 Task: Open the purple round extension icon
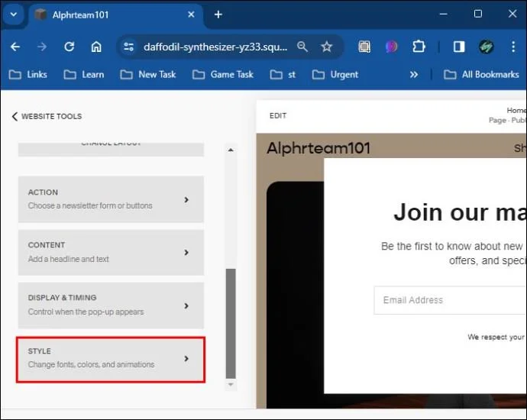click(x=391, y=47)
